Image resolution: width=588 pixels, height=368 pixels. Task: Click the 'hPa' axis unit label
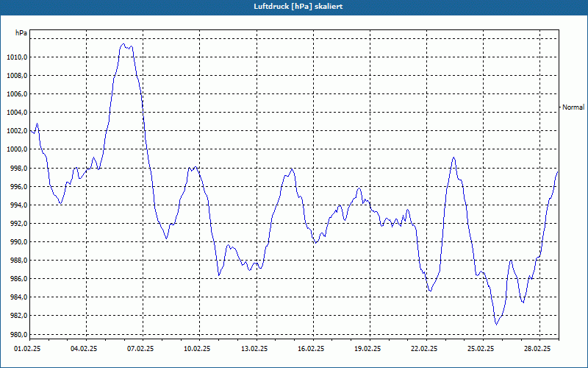(x=21, y=33)
